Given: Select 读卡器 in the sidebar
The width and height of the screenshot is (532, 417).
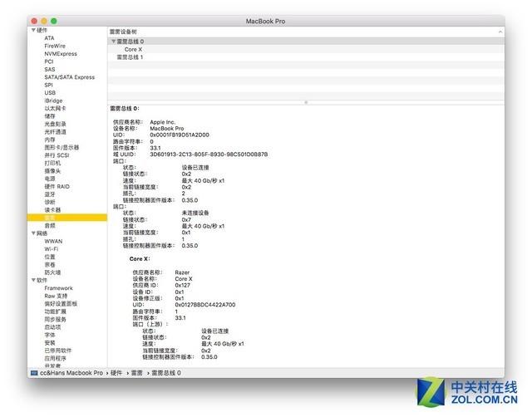Looking at the screenshot, I should pos(52,210).
